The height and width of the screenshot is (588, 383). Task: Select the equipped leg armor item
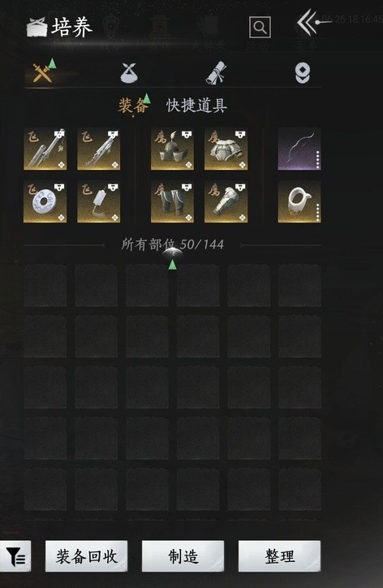(172, 201)
